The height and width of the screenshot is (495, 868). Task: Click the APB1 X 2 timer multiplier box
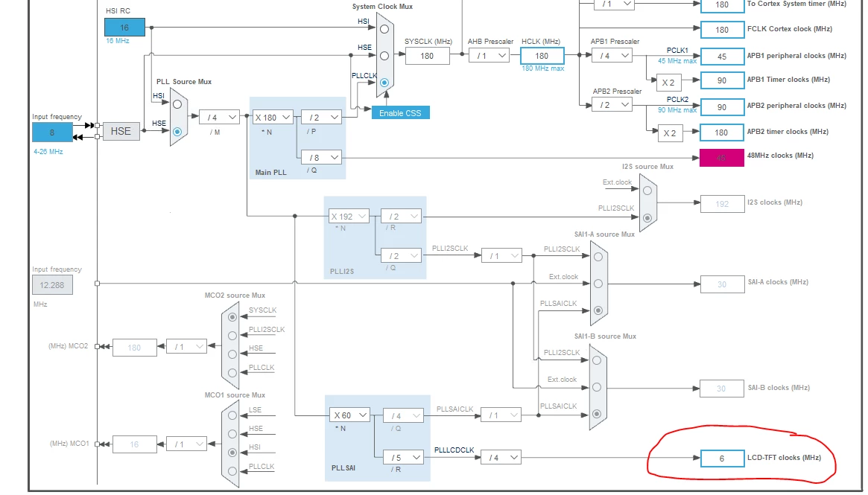(669, 83)
